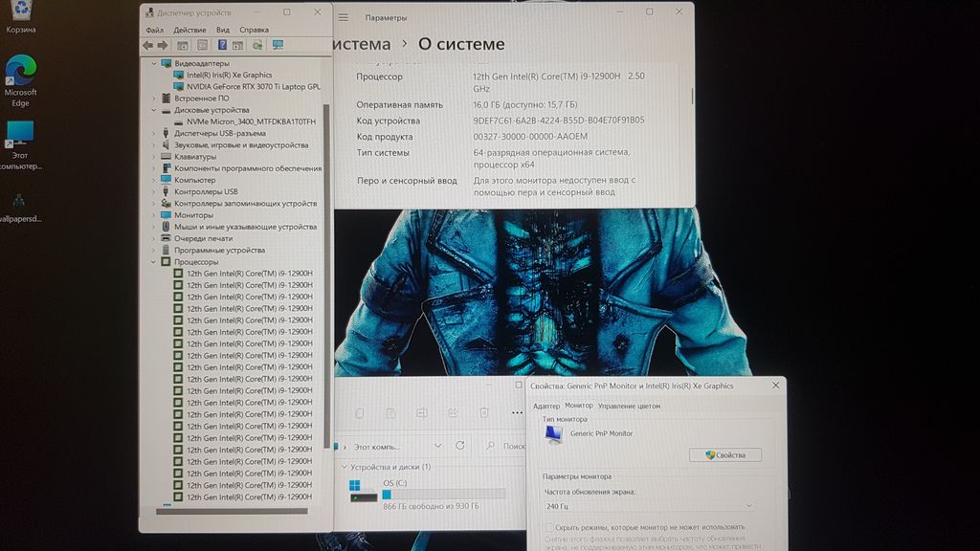
Task: Click the blue Help icon in Device Manager toolbar
Action: click(222, 45)
